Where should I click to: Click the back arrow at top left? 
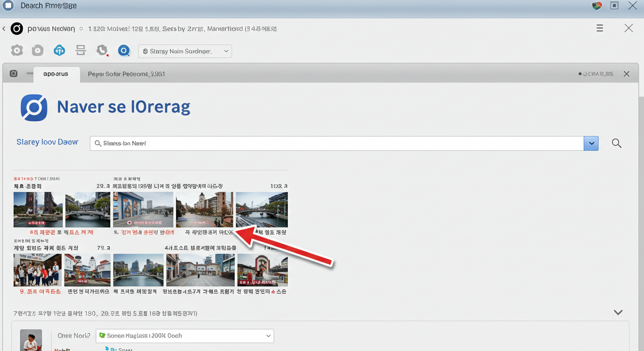(4, 28)
